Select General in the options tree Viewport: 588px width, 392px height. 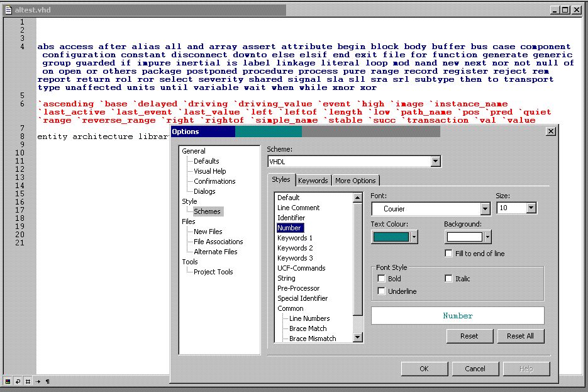(x=194, y=151)
